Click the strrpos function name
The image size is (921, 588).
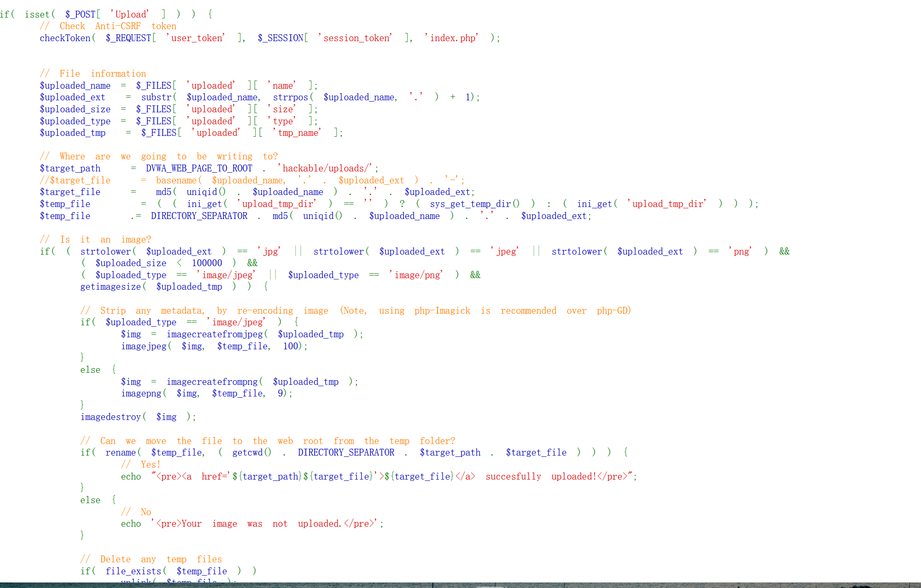coord(290,97)
